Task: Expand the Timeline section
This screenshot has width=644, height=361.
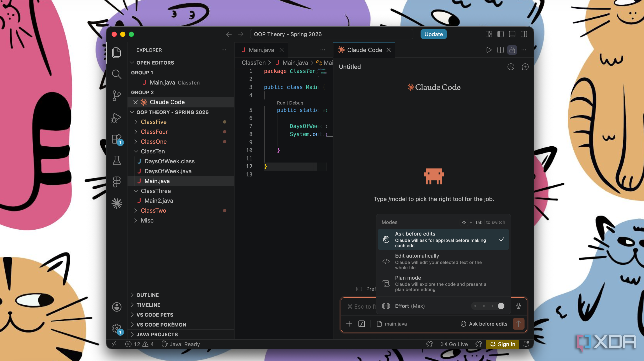Action: click(181, 305)
